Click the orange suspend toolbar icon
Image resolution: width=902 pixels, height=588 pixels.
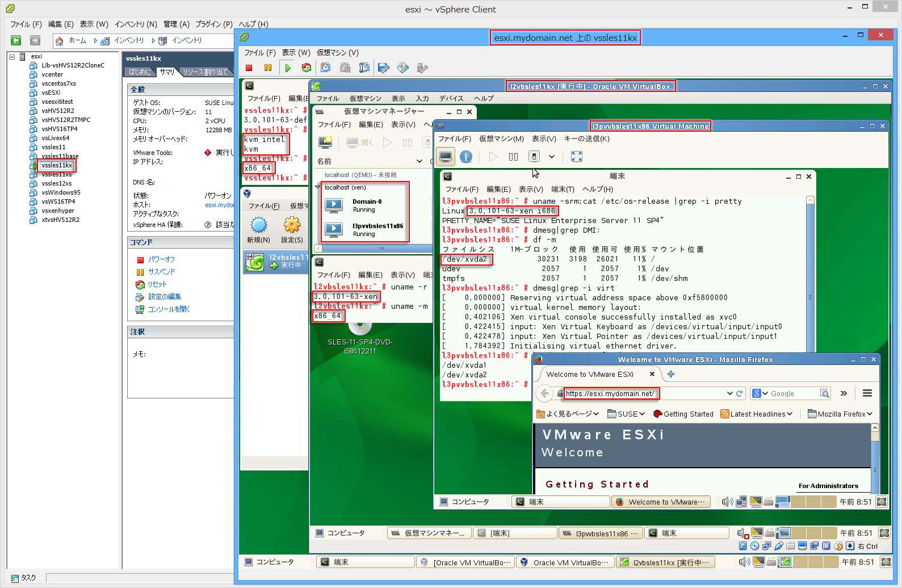point(268,68)
